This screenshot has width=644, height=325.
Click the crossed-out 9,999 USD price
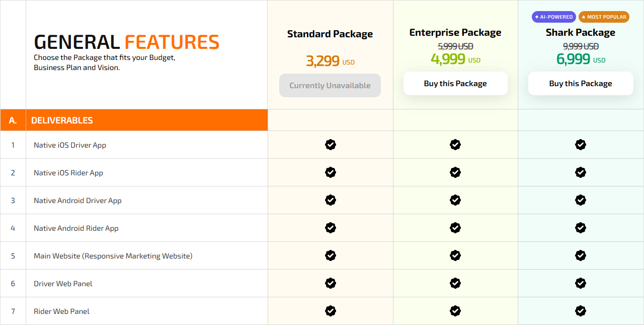click(581, 46)
